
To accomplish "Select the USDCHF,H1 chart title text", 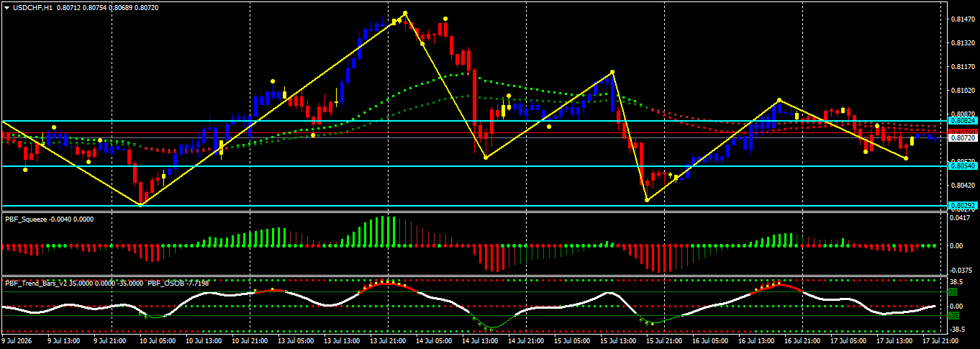I will (x=33, y=7).
